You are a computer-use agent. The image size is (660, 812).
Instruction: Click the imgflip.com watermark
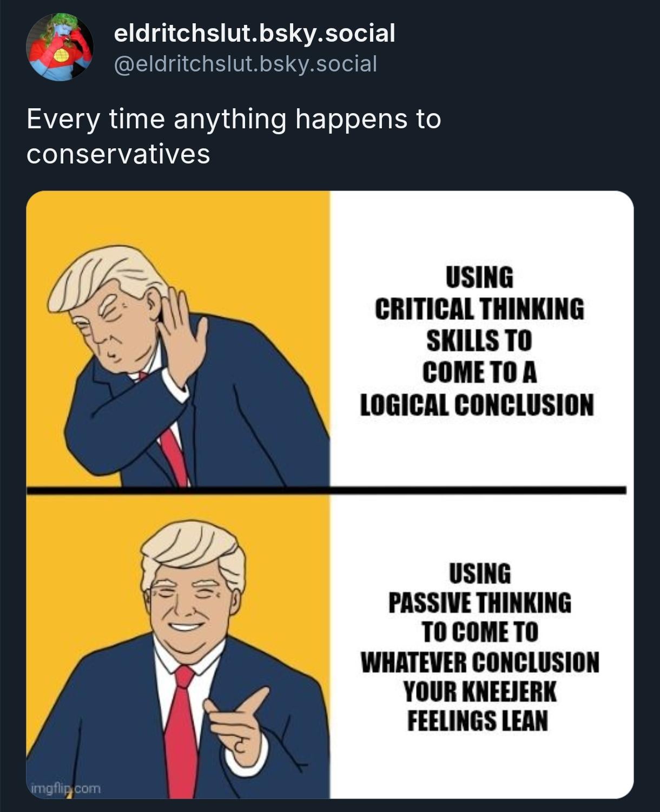pos(65,788)
